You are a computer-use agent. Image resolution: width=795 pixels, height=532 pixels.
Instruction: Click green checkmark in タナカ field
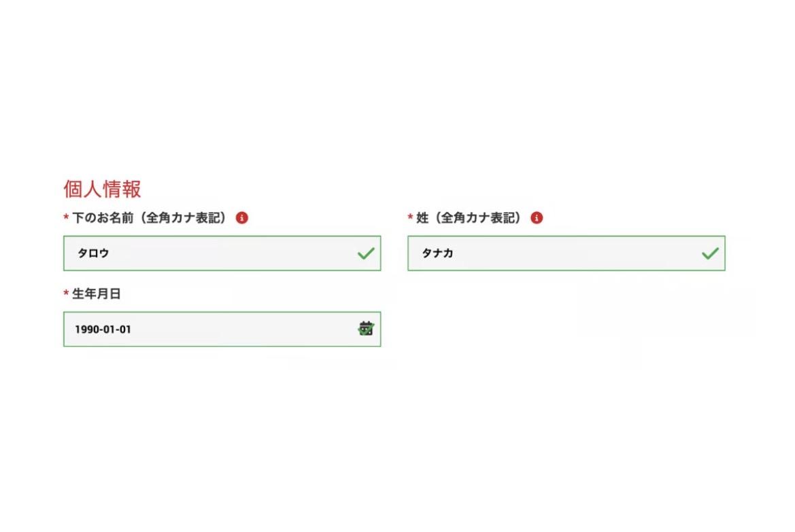[x=710, y=253]
